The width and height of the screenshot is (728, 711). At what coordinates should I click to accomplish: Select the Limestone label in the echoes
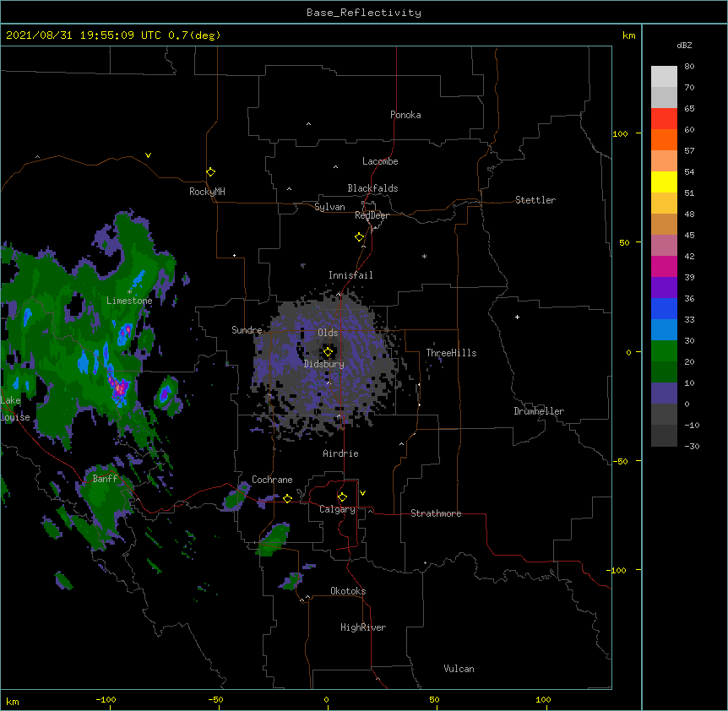[129, 301]
